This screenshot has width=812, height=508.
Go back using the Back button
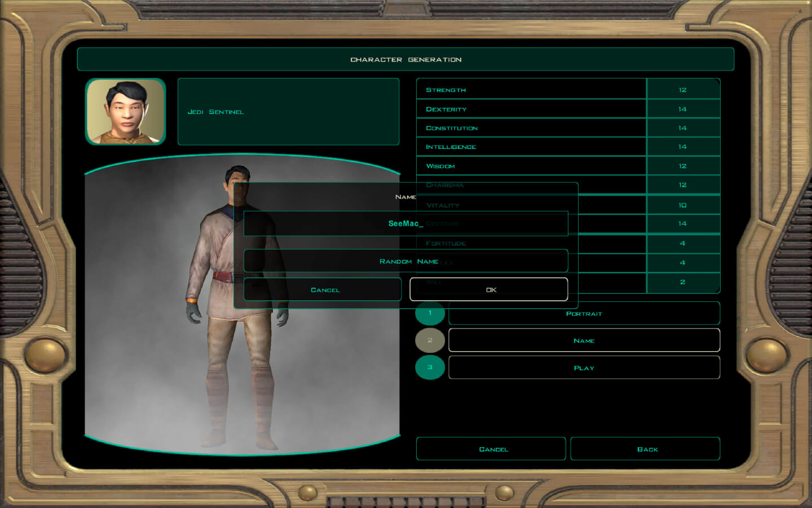pos(645,449)
